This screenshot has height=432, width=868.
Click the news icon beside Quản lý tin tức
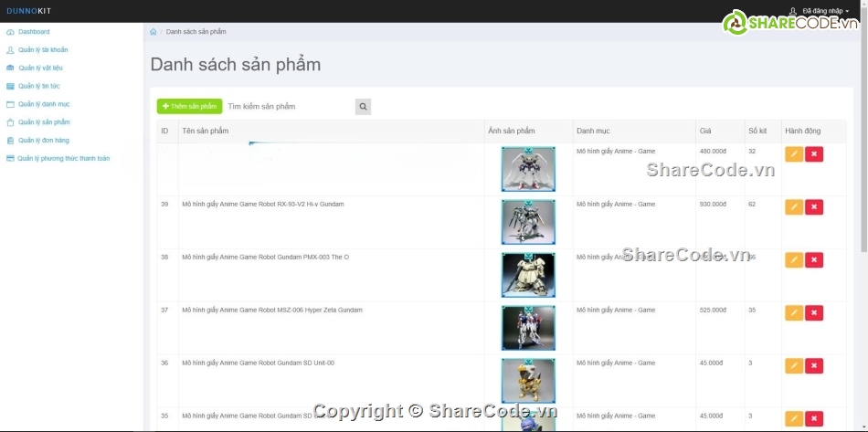(10, 86)
